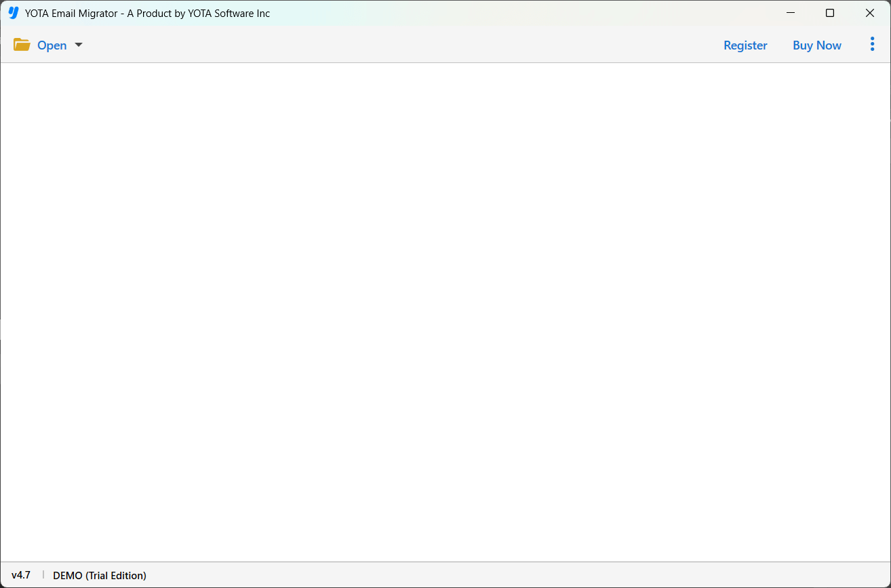
Task: Open the three-dot more options menu
Action: [872, 45]
